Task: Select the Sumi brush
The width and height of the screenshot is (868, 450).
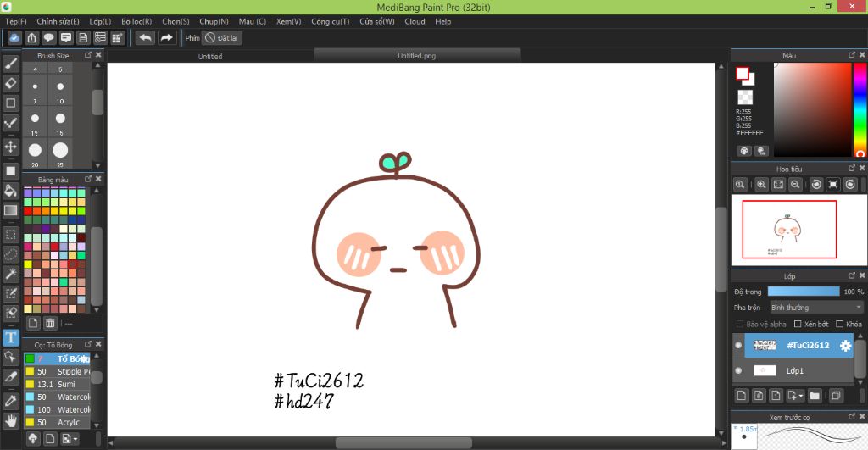Action: (x=57, y=384)
